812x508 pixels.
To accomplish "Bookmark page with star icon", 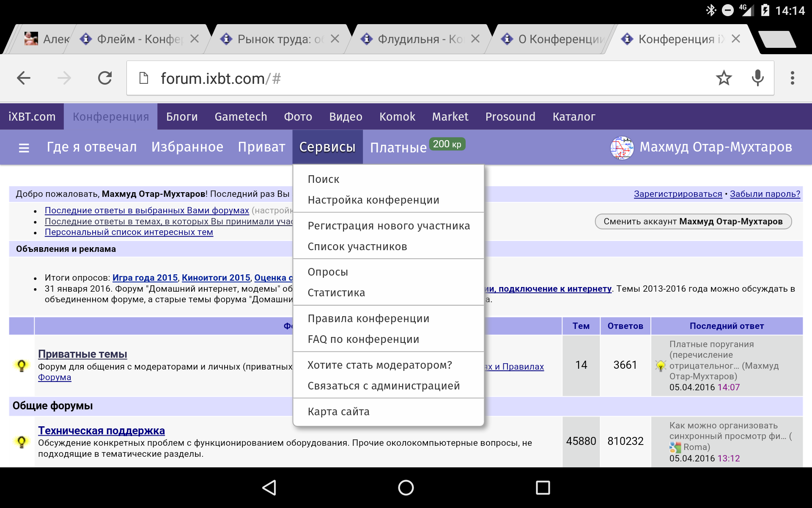I will point(724,78).
